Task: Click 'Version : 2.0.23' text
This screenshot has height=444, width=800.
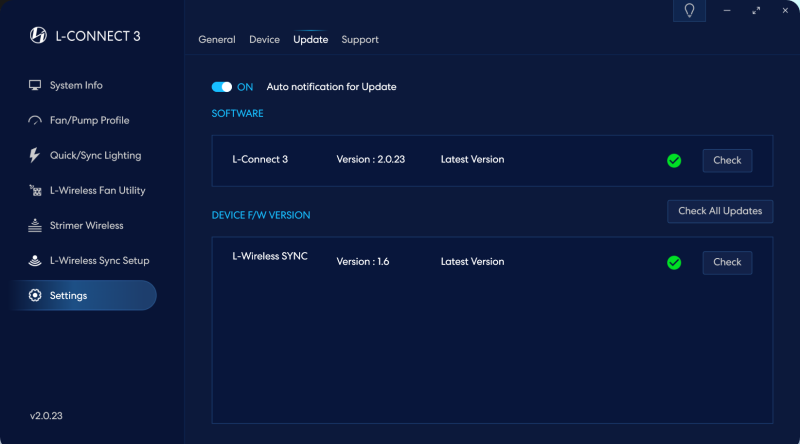Action: pos(370,160)
